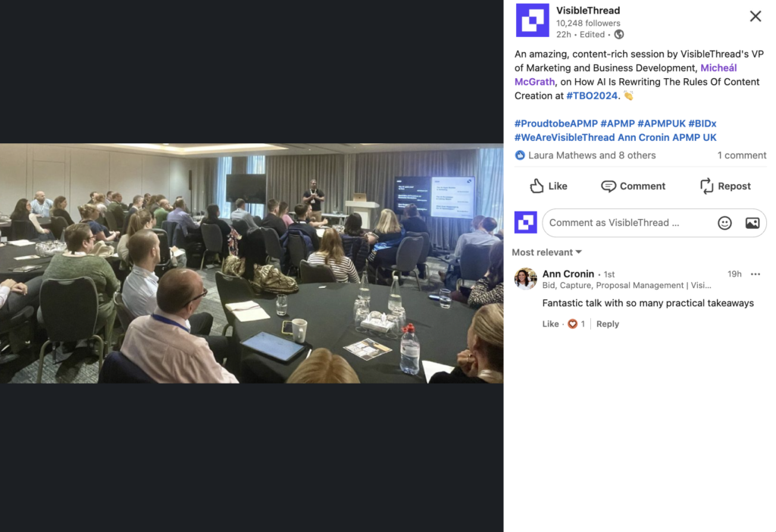Click the globe visibility icon beside Edited
The height and width of the screenshot is (532, 776).
pyautogui.click(x=618, y=35)
